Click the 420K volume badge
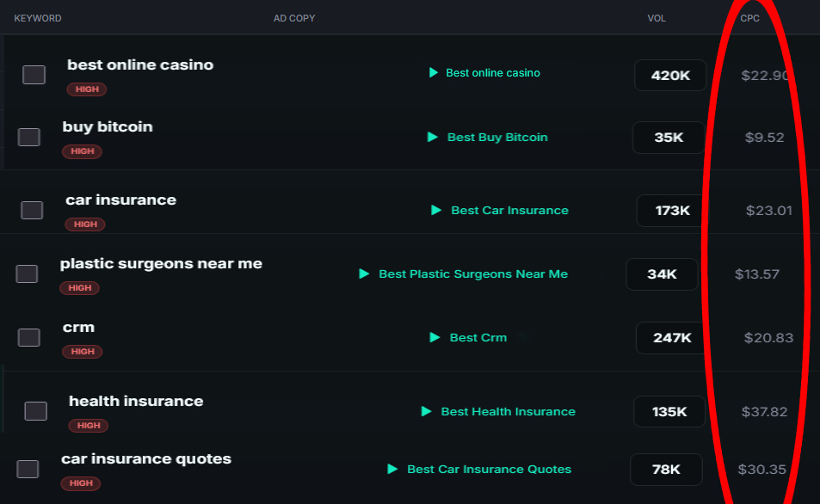This screenshot has height=504, width=820. click(x=670, y=76)
